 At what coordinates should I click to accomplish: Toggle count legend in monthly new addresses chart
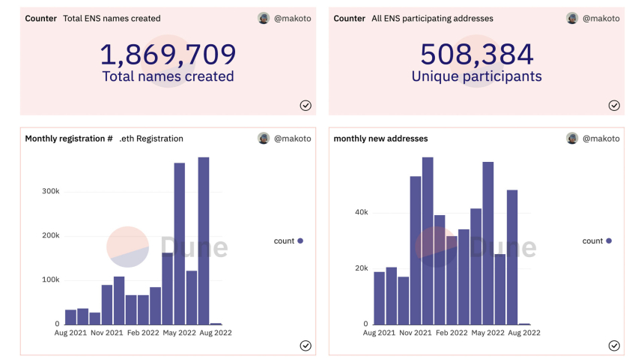[x=597, y=241]
